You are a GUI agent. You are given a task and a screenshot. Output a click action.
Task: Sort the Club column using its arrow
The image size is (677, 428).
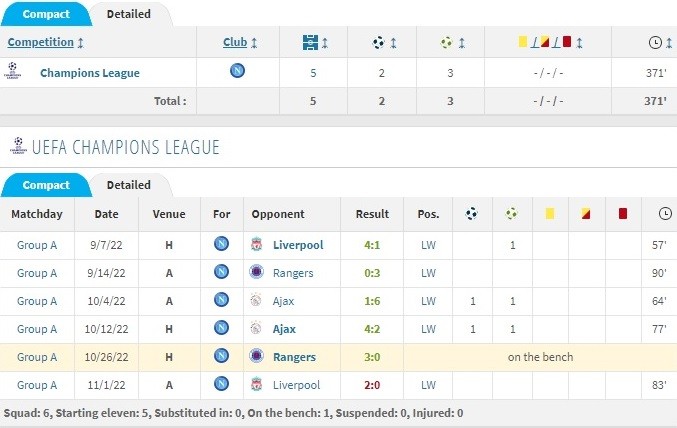(x=254, y=42)
